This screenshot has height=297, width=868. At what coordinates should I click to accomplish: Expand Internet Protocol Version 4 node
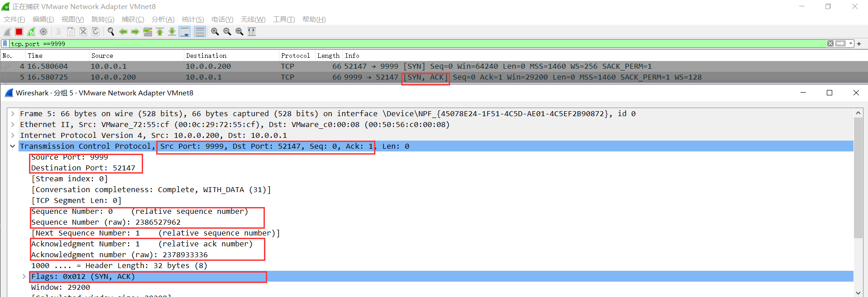(13, 136)
